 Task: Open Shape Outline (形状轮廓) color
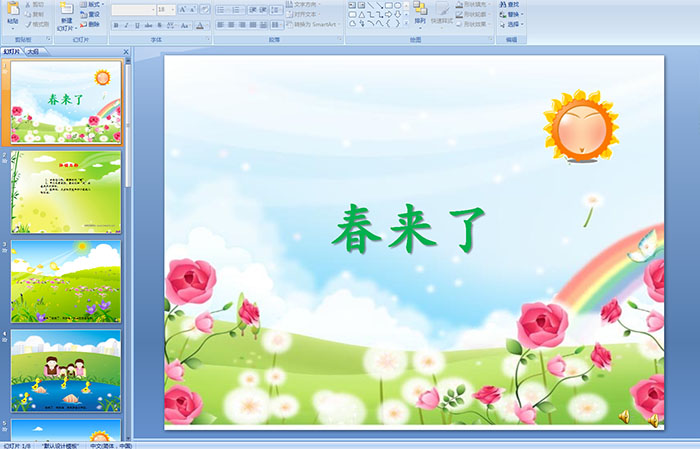pyautogui.click(x=474, y=14)
